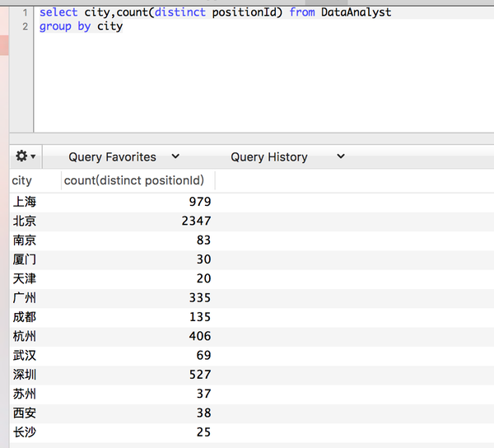The image size is (494, 448).
Task: Select the 南京 city cell
Action: pos(25,240)
